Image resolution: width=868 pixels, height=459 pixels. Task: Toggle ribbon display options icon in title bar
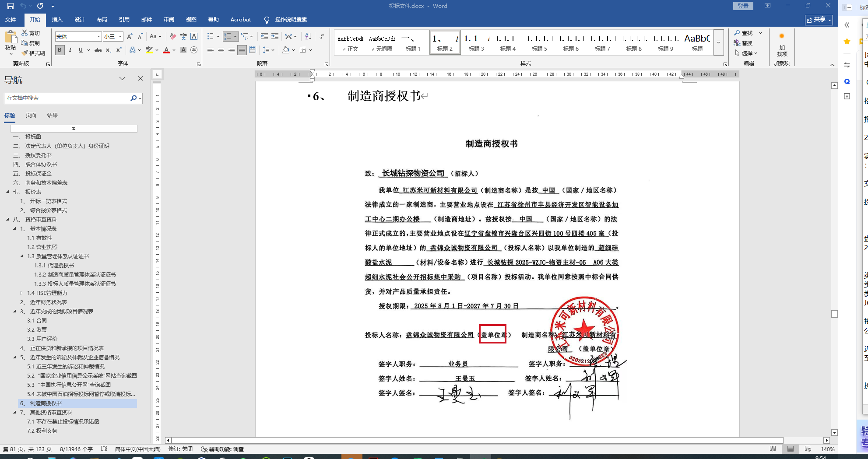767,6
